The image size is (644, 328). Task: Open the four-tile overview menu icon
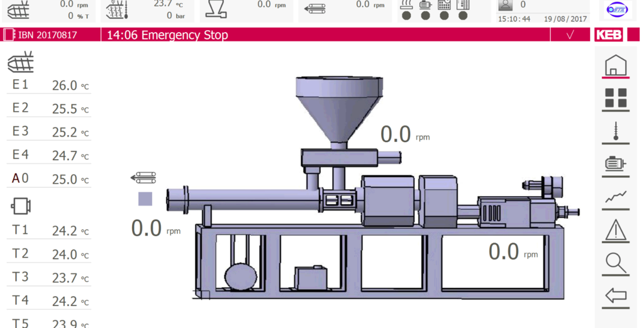tap(615, 98)
